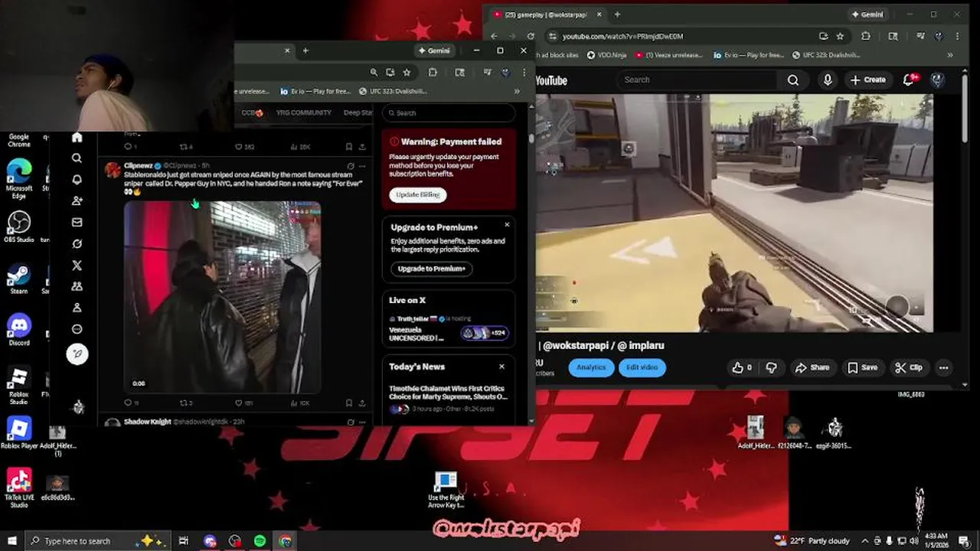980x551 pixels.
Task: Share the Clipnewz post
Action: [362, 403]
